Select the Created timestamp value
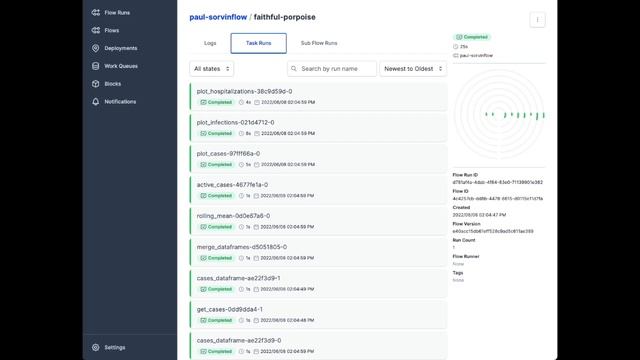Screen dimensions: 640x360 (x=479, y=215)
